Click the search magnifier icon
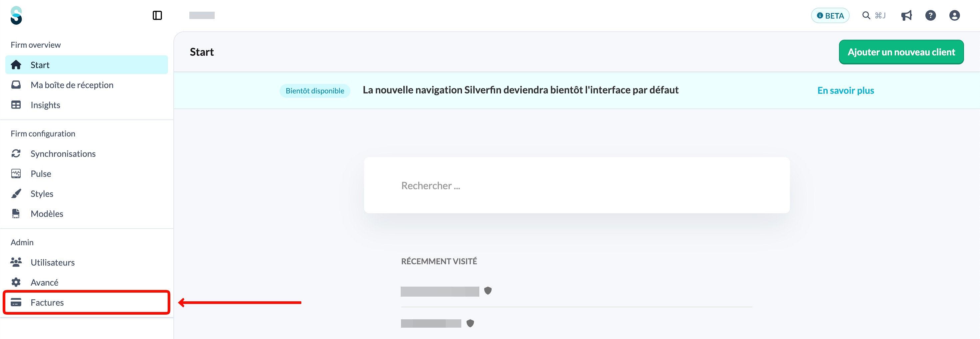The height and width of the screenshot is (339, 980). [x=866, y=15]
